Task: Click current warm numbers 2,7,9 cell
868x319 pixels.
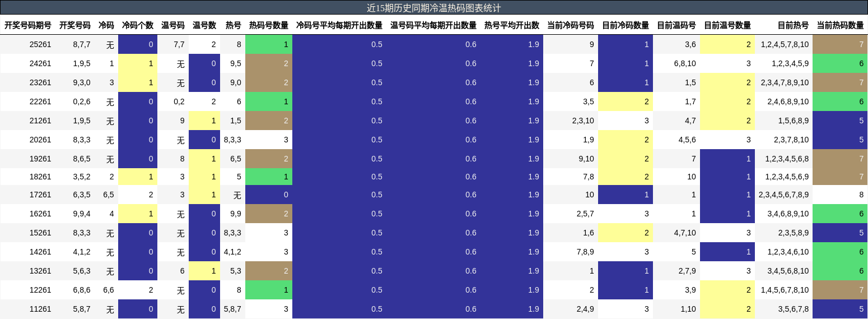Action: [687, 271]
